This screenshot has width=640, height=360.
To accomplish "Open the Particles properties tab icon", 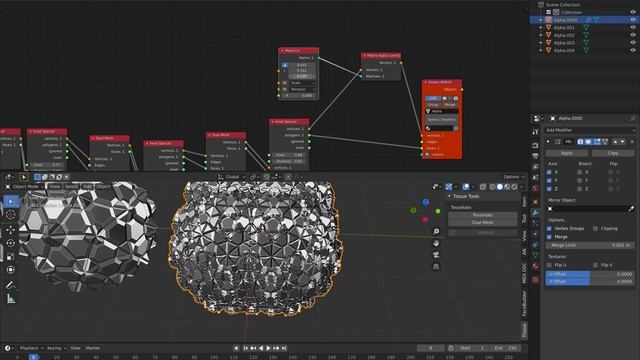I will [x=536, y=223].
